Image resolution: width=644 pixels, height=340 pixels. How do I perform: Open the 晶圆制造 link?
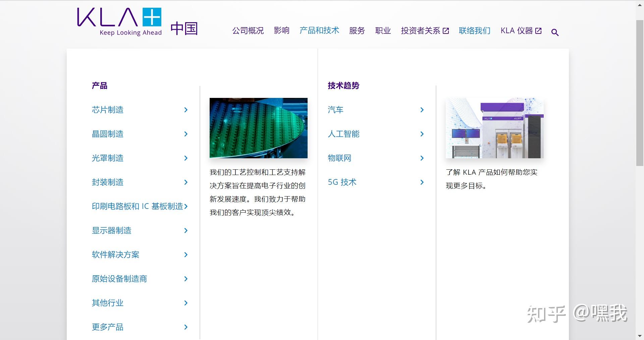[x=108, y=134]
